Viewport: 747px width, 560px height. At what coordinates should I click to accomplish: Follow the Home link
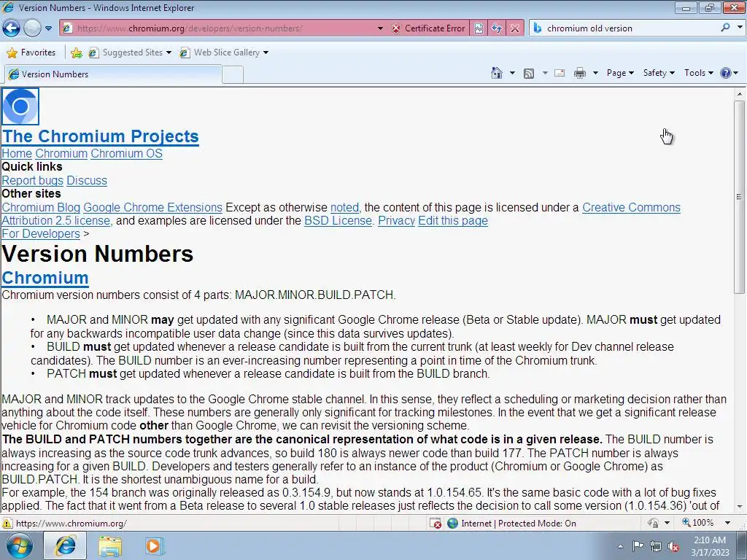pos(17,153)
